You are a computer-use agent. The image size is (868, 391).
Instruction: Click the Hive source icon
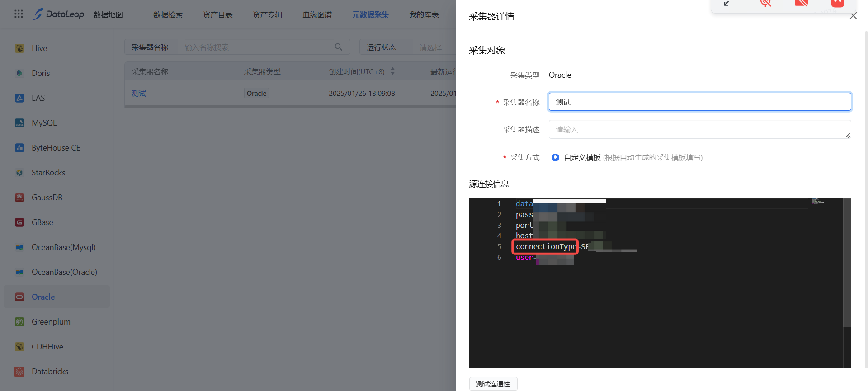point(19,48)
